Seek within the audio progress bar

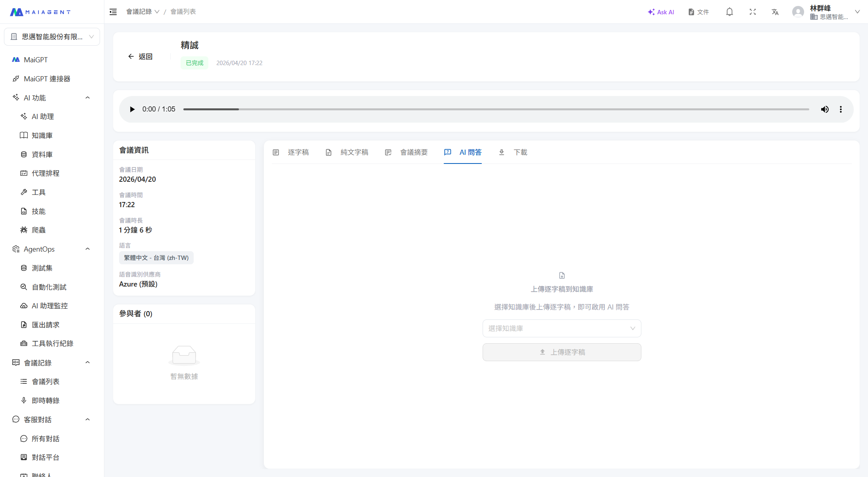pos(496,109)
